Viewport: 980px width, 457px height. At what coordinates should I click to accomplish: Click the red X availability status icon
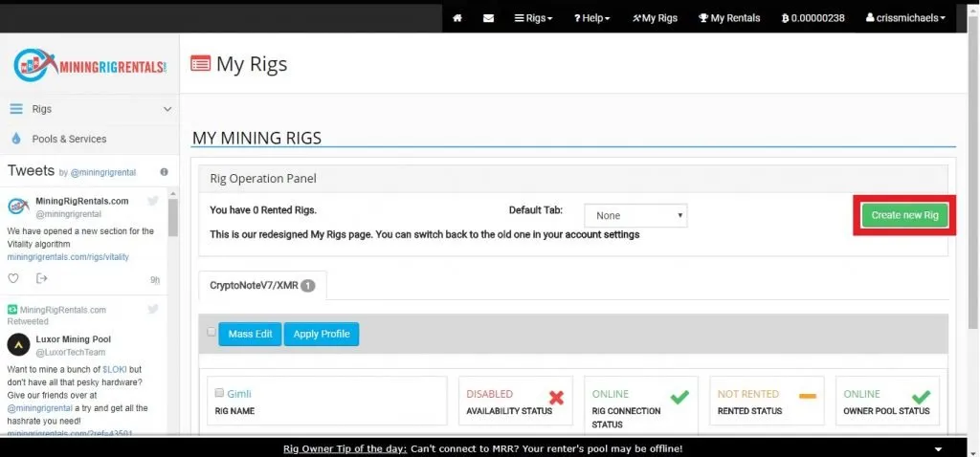click(556, 398)
